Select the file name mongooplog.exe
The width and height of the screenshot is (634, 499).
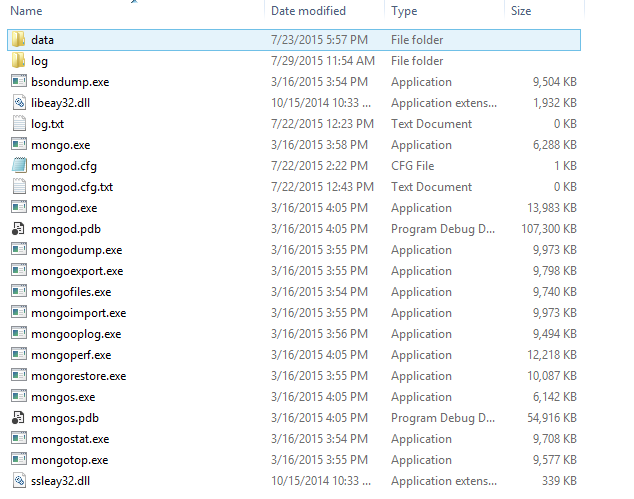[x=76, y=334]
